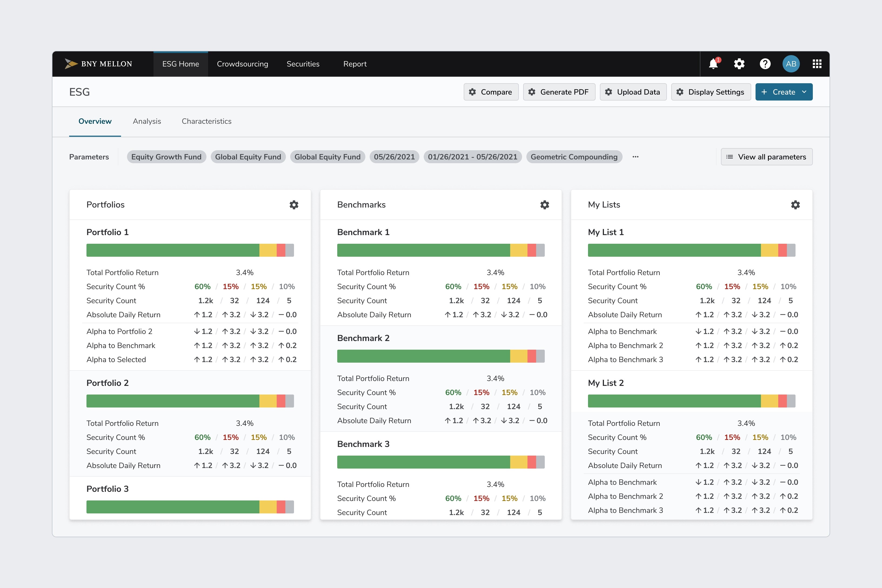Click Portfolio 3 heading
Image resolution: width=882 pixels, height=588 pixels.
(108, 489)
